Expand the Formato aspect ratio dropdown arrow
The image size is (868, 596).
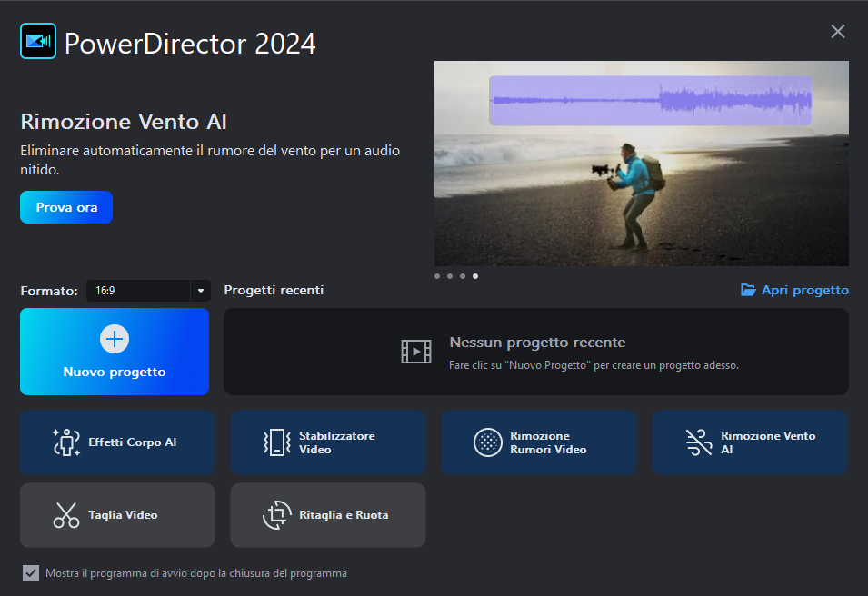(x=200, y=291)
